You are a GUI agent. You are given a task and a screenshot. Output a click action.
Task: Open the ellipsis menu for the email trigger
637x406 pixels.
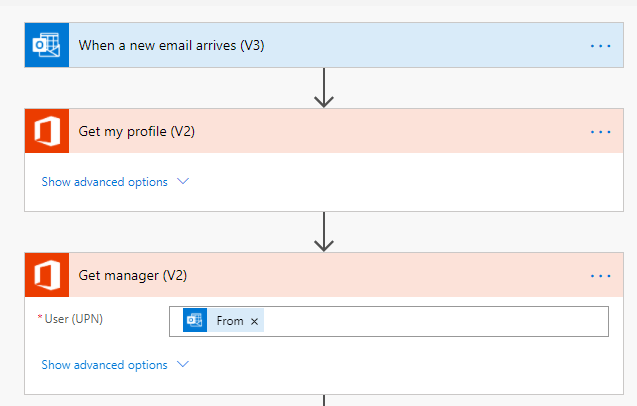pos(600,45)
